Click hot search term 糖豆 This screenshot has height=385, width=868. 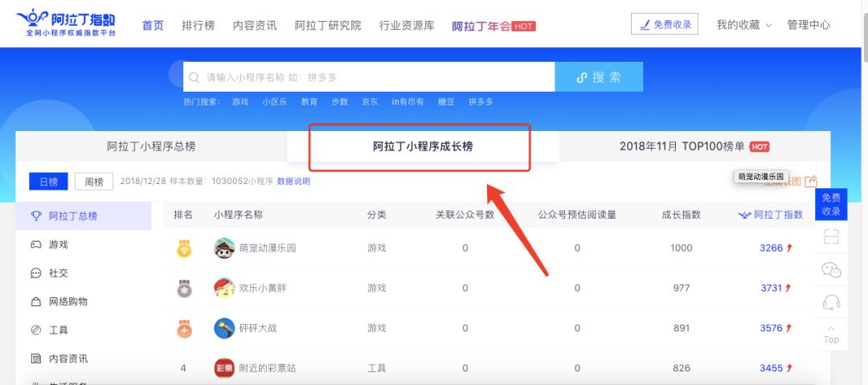[446, 102]
